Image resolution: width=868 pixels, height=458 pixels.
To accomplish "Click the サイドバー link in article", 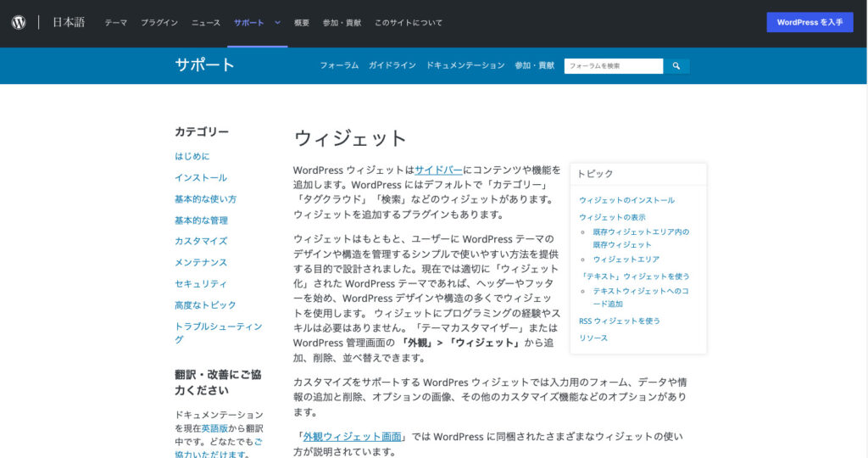I will click(x=438, y=170).
